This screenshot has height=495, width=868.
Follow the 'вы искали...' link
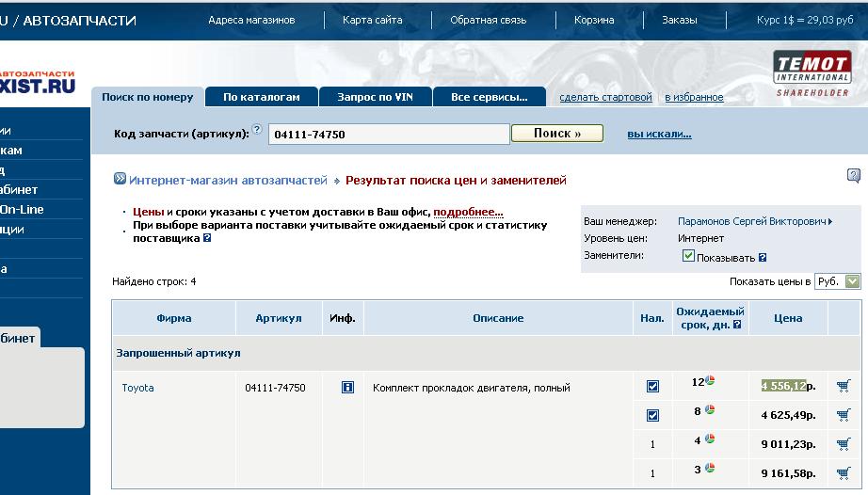tap(659, 134)
